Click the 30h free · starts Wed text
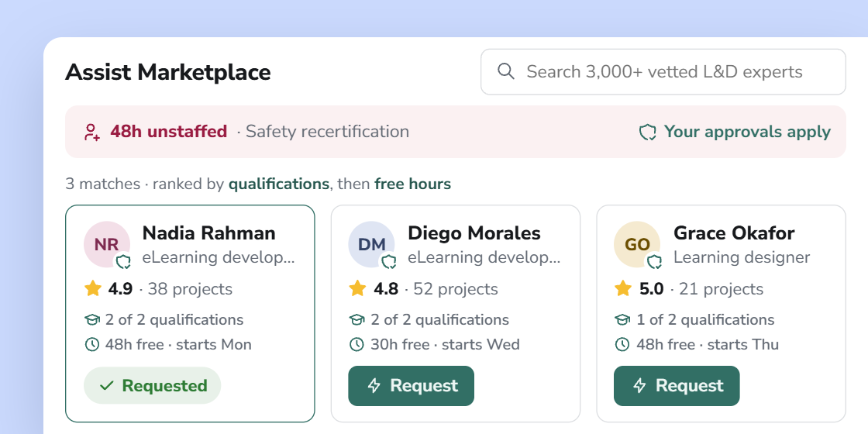The image size is (868, 434). click(445, 344)
